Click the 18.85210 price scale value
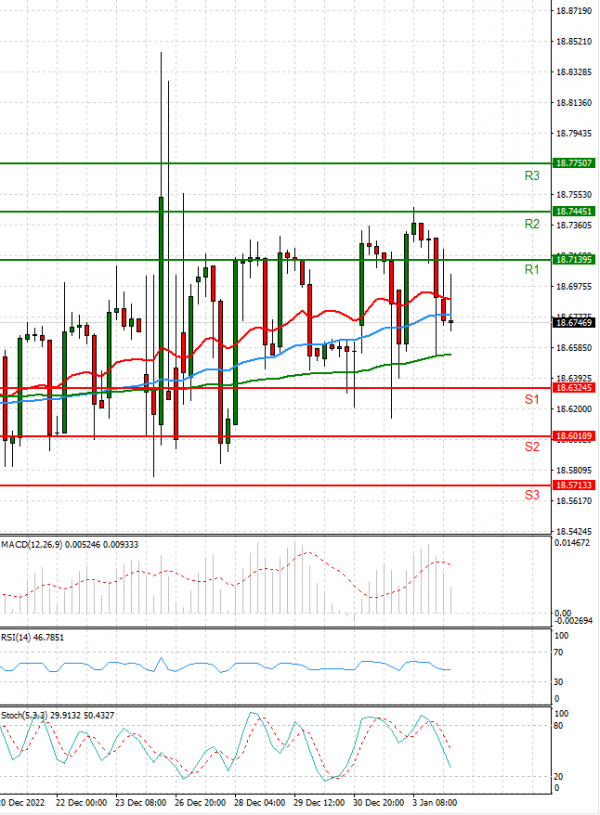 (574, 42)
